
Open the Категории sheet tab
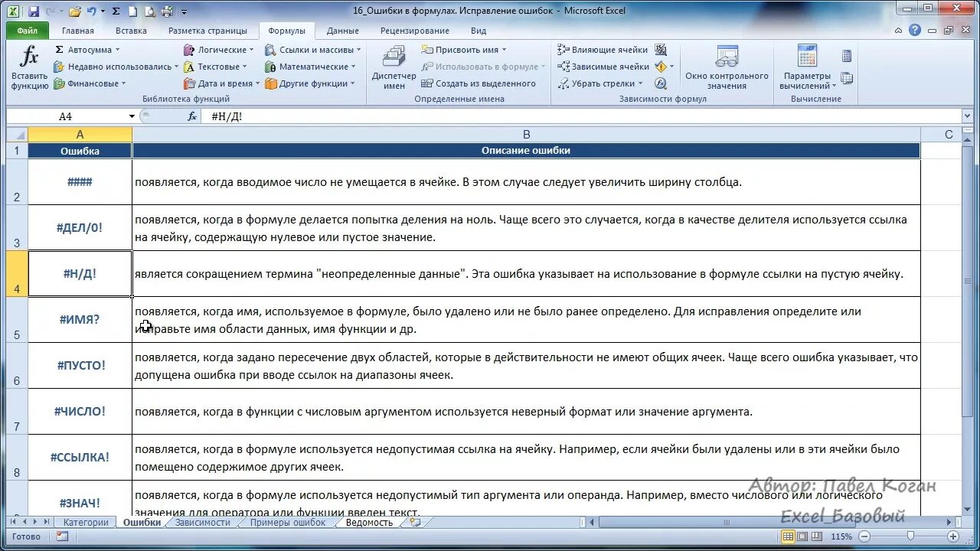tap(86, 523)
